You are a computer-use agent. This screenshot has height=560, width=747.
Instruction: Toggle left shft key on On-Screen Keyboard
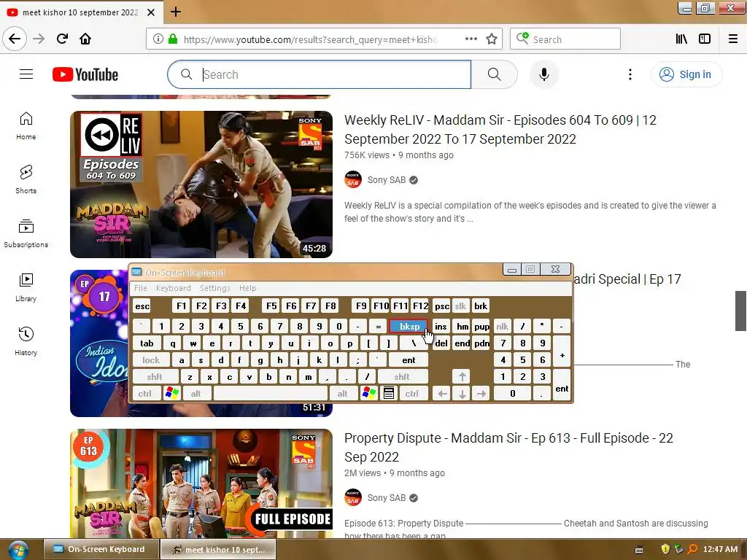click(x=155, y=377)
